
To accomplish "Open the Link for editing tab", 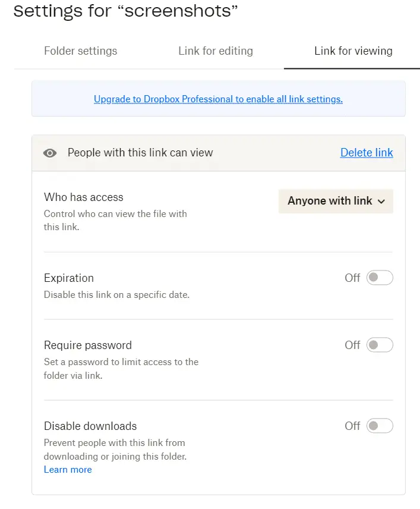I will pyautogui.click(x=216, y=51).
